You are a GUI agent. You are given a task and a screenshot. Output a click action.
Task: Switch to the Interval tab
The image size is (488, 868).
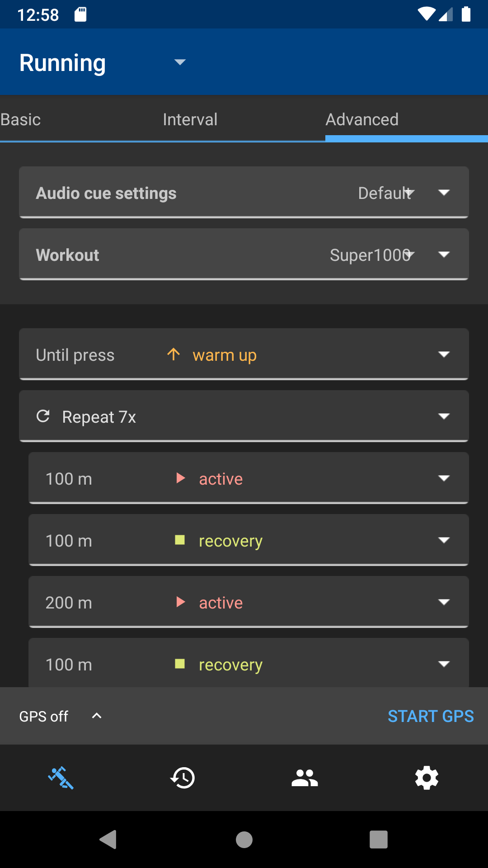190,120
